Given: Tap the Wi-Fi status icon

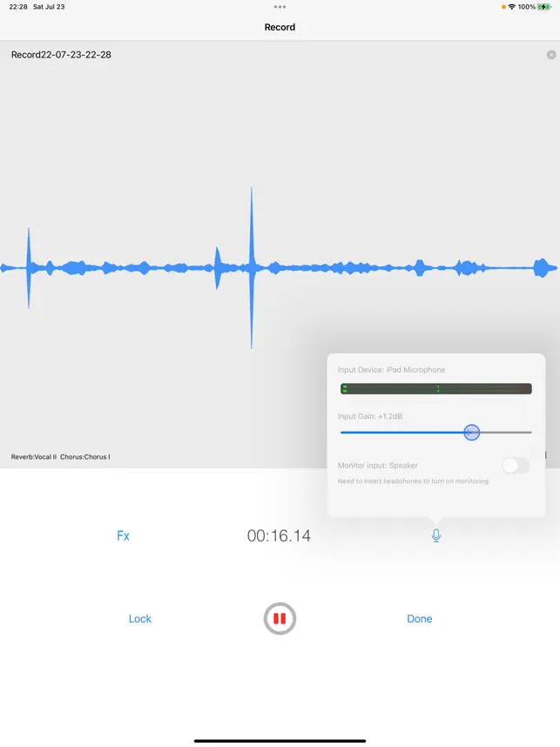Looking at the screenshot, I should click(512, 7).
